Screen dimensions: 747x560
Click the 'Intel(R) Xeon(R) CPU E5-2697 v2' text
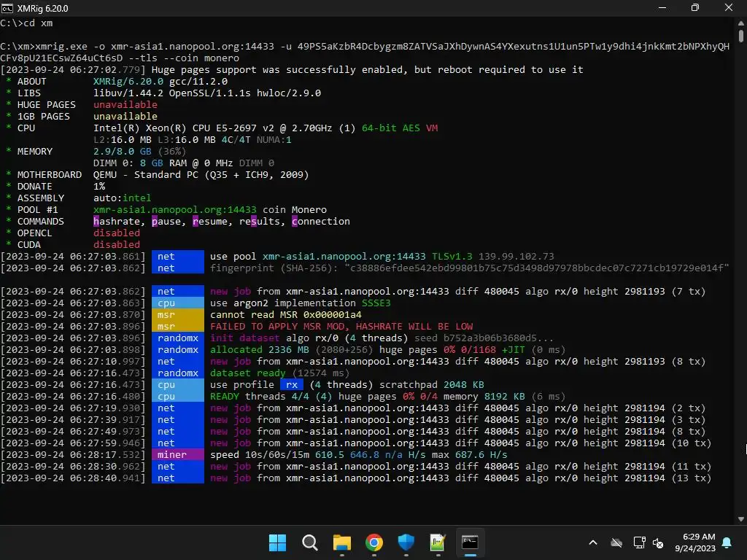pos(183,128)
